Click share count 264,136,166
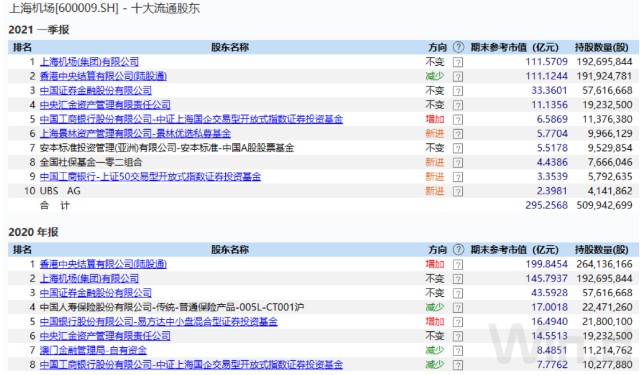640x375 pixels. point(604,264)
